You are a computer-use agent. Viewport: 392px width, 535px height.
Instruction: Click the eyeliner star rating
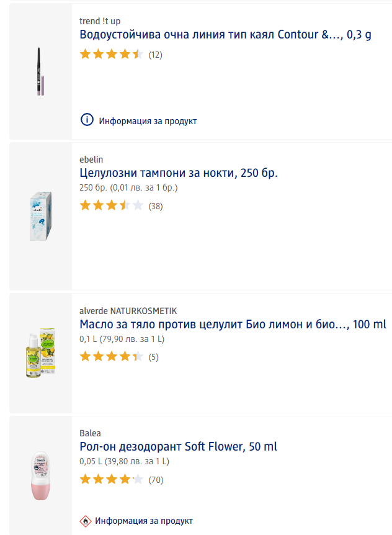tap(112, 55)
